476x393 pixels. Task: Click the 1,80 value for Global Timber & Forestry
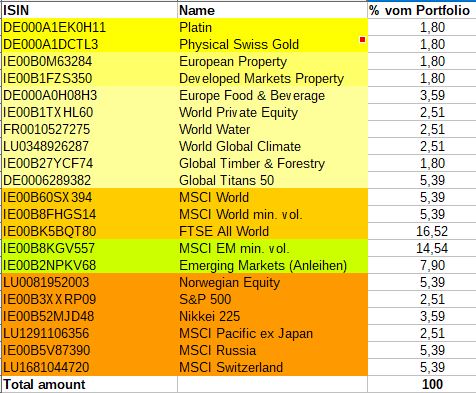[422, 163]
